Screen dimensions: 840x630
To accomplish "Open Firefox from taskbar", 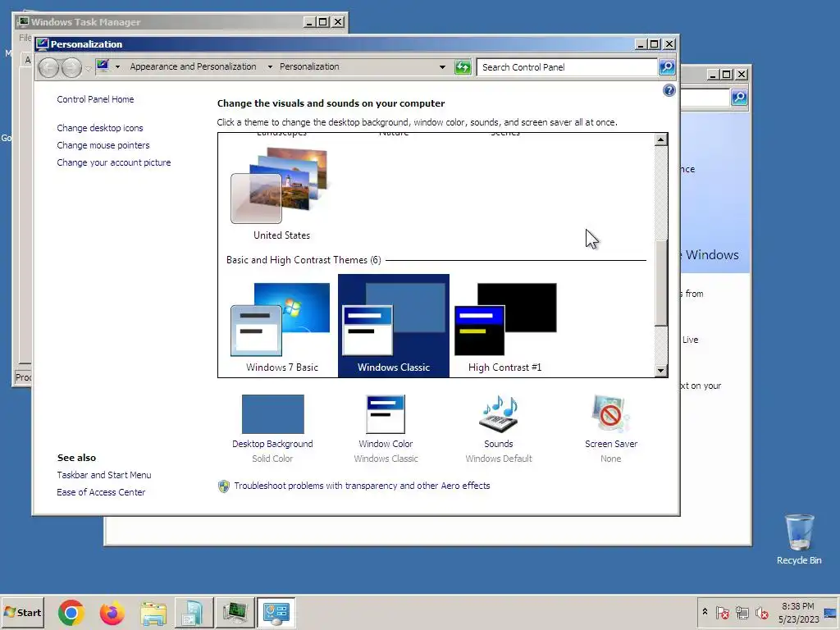I will 112,612.
